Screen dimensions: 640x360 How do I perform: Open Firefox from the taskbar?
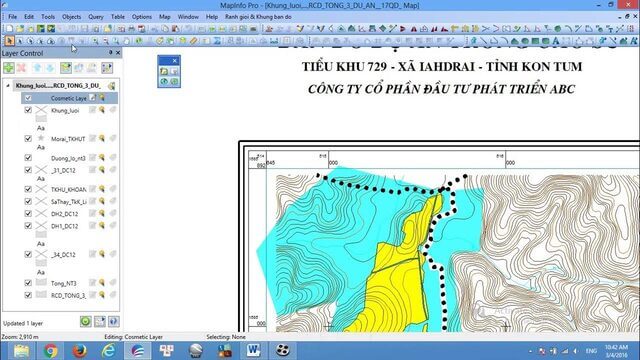click(x=80, y=351)
